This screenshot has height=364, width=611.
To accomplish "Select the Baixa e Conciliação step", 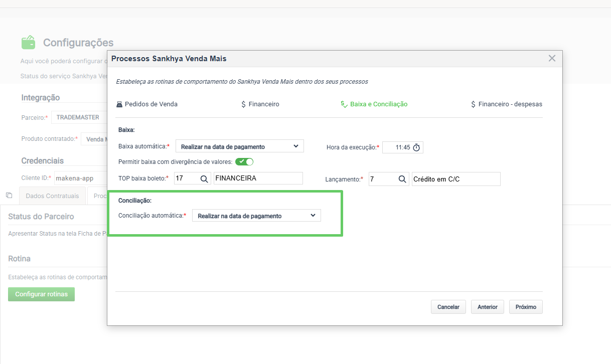I will point(374,104).
